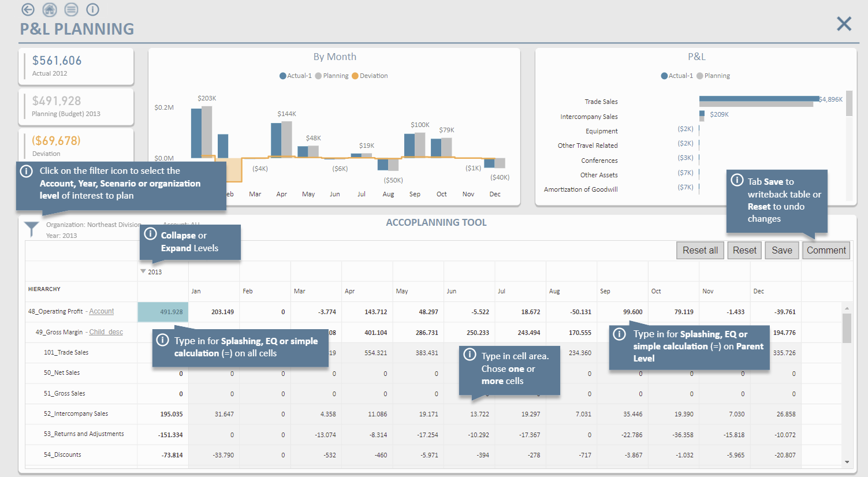The height and width of the screenshot is (477, 868).
Task: Close the P&L Planning view with X
Action: pos(844,24)
